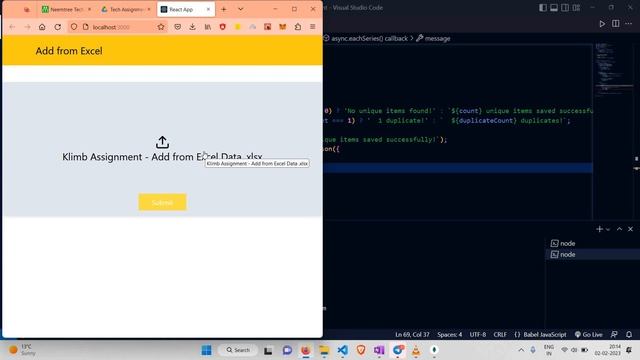The width and height of the screenshot is (640, 360).
Task: Click the red uBlock shield extension icon
Action: click(x=222, y=27)
